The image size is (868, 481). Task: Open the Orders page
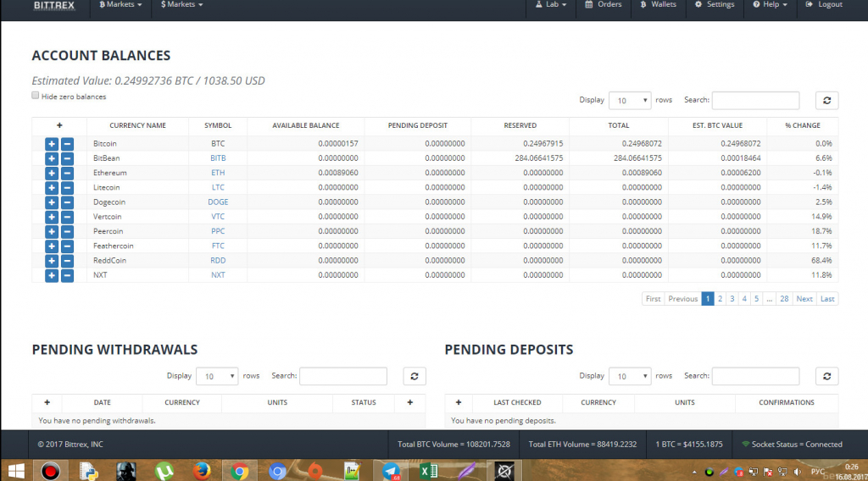point(604,4)
